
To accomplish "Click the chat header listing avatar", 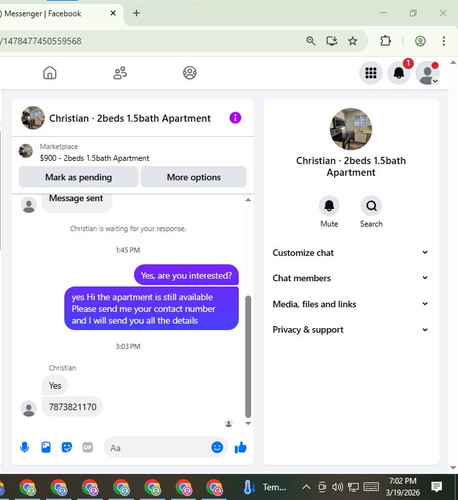I will 33,118.
